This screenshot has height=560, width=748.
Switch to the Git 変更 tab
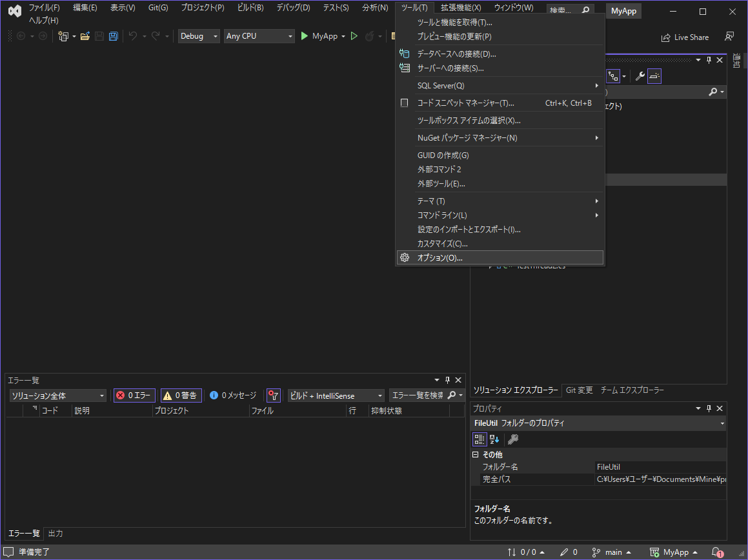tap(580, 390)
